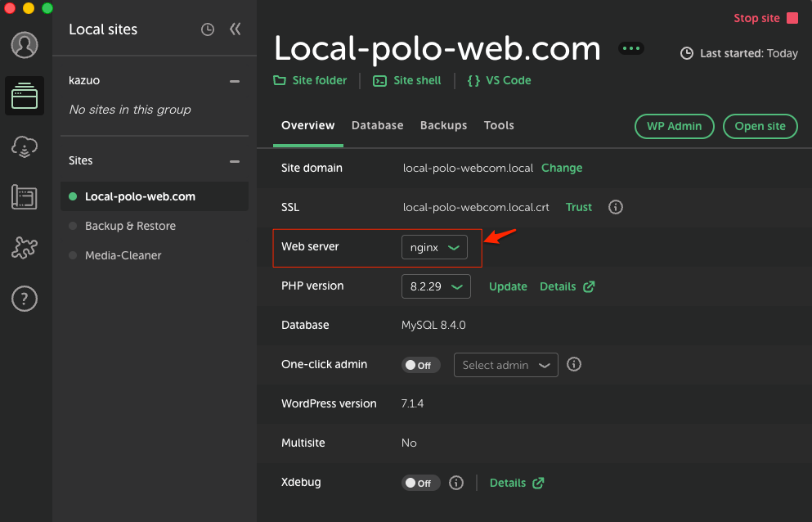
Task: Click the Open site button
Action: (x=760, y=126)
